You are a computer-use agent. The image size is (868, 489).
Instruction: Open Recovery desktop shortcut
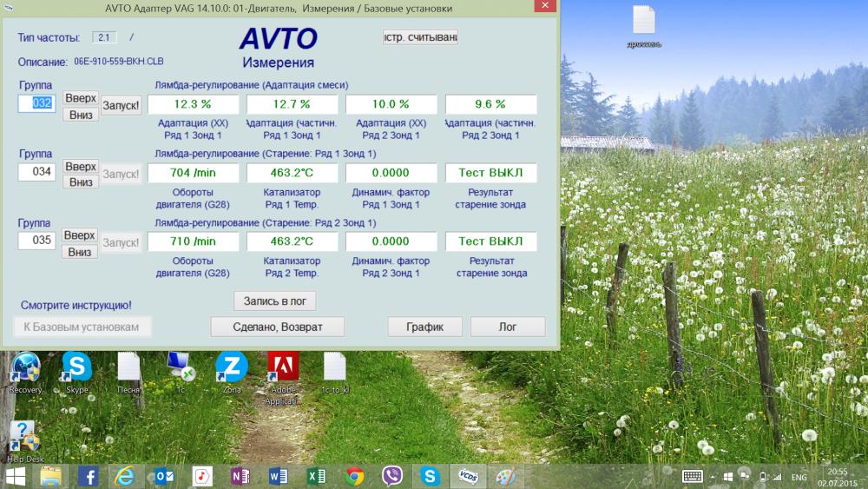(25, 372)
